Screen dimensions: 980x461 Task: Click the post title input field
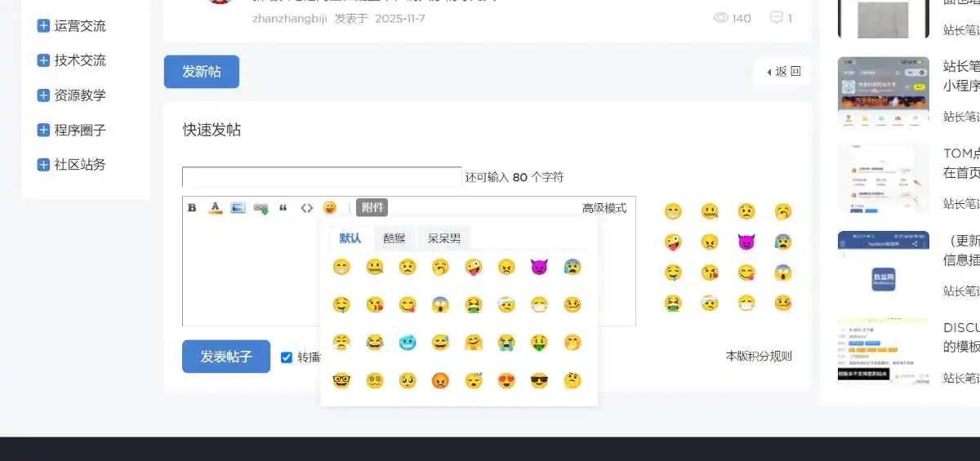pos(322,177)
